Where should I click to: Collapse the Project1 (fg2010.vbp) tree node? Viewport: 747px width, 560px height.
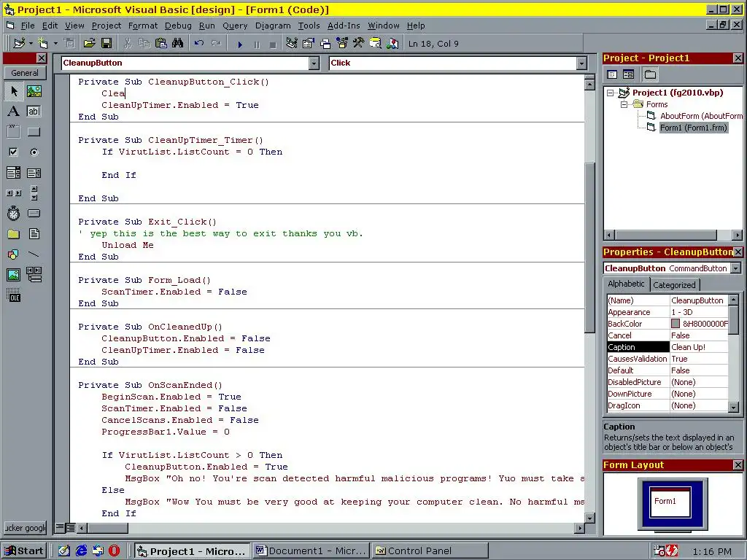click(611, 93)
